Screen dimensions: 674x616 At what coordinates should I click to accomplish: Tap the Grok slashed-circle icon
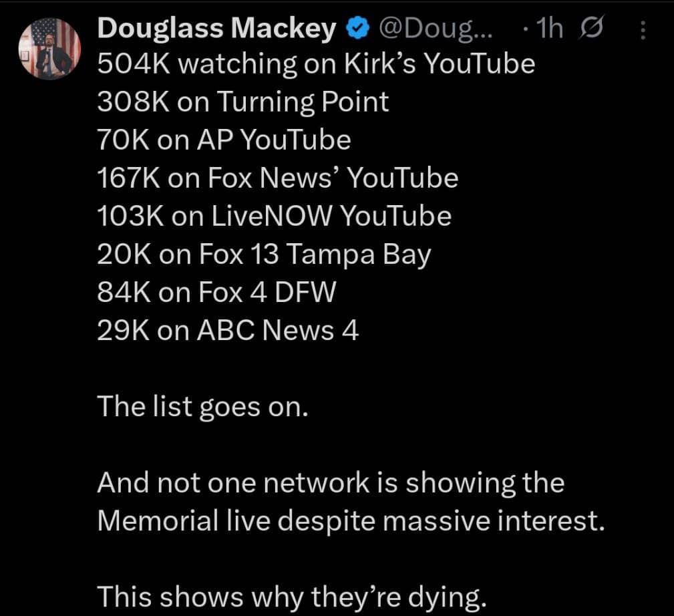coord(592,29)
